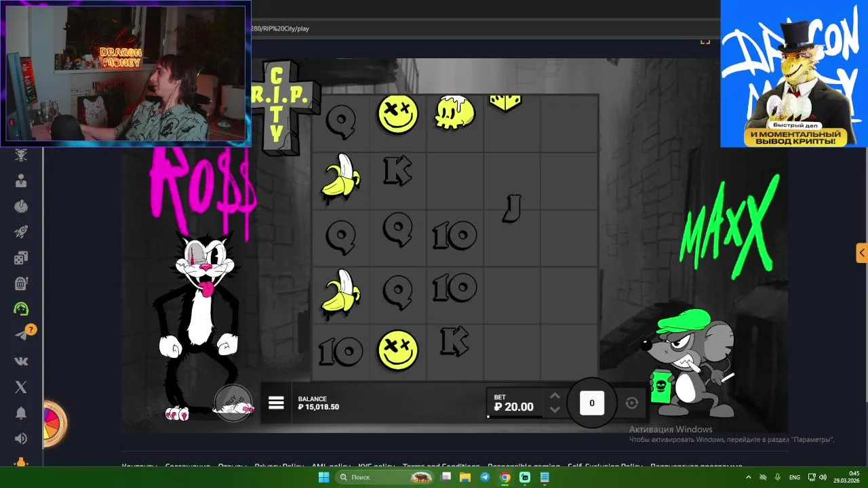This screenshot has width=868, height=488.
Task: Select the ₽ 20.00 bet amount
Action: (513, 407)
